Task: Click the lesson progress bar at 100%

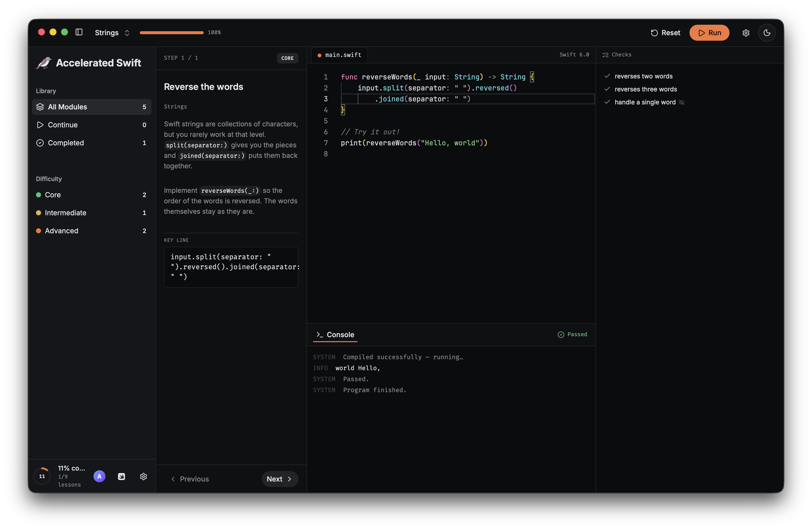Action: (x=171, y=32)
